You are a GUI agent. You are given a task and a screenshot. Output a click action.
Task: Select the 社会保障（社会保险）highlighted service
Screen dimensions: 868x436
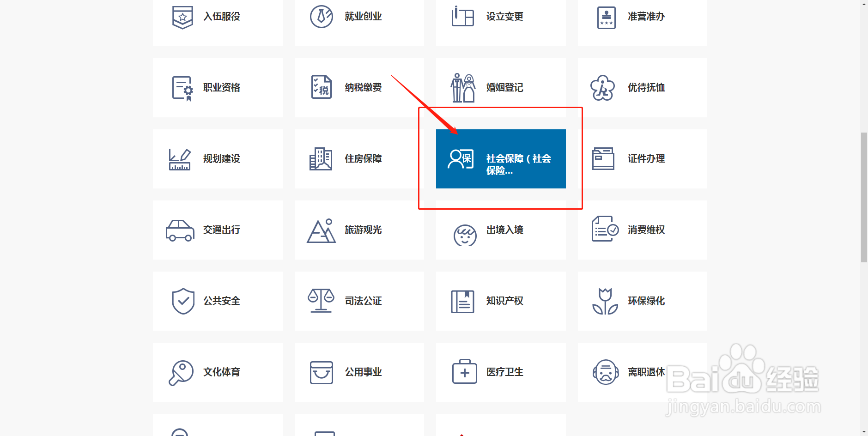(x=500, y=158)
